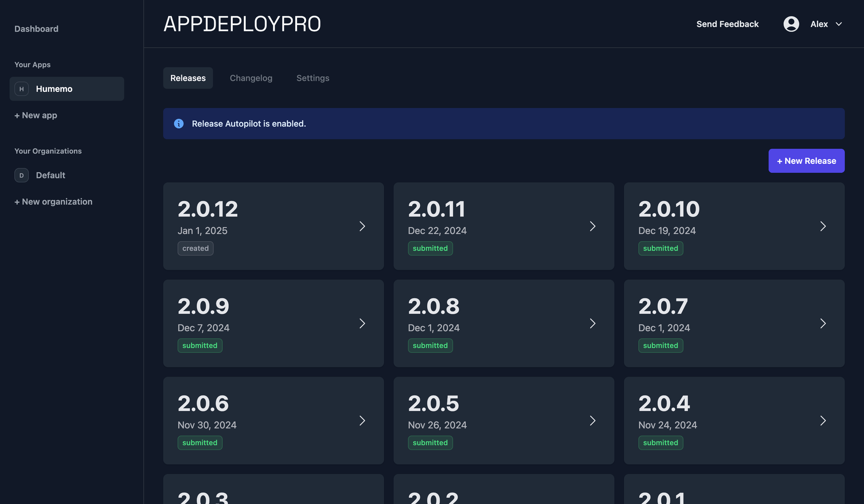The height and width of the screenshot is (504, 864).
Task: Expand the Alex account dropdown arrow
Action: pos(839,24)
